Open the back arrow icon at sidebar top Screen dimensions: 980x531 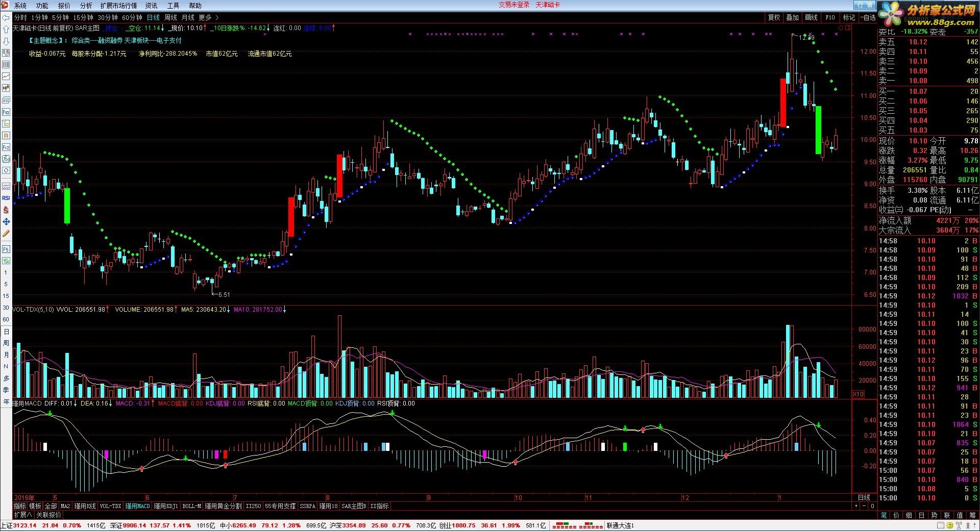(6, 17)
